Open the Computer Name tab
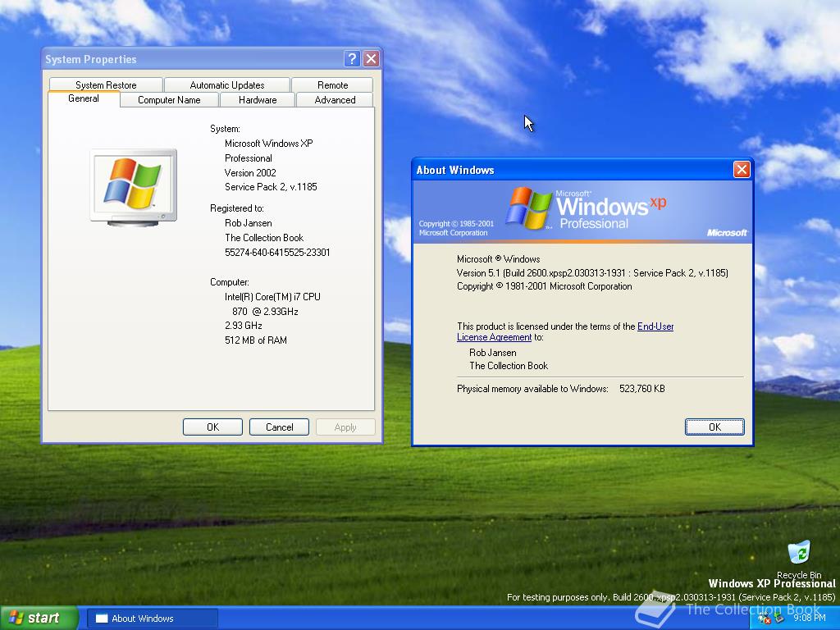The height and width of the screenshot is (630, 840). pyautogui.click(x=169, y=99)
